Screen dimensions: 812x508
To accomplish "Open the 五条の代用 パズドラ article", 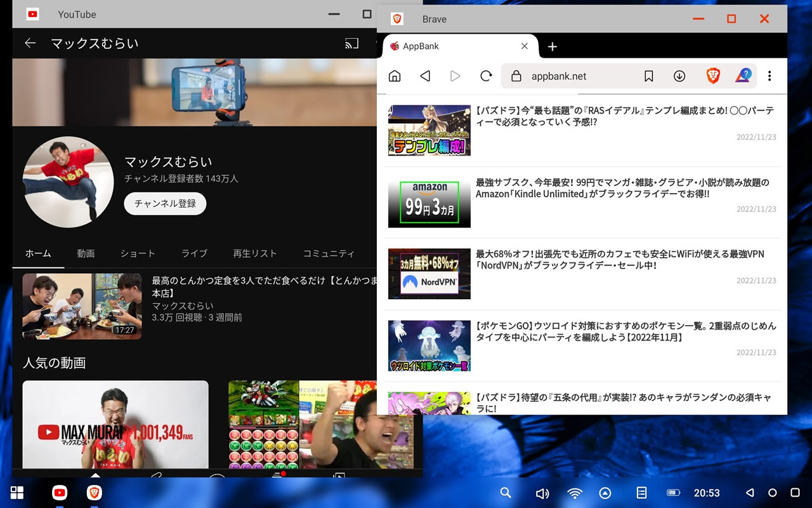I will [624, 403].
